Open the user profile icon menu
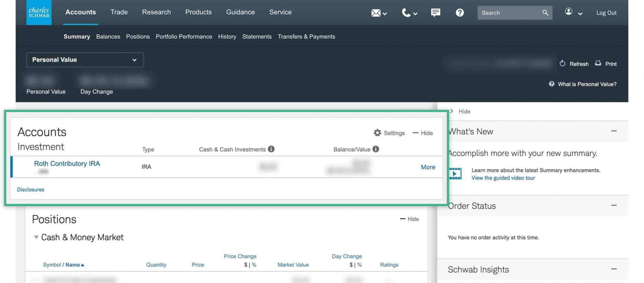The image size is (644, 283). 569,12
